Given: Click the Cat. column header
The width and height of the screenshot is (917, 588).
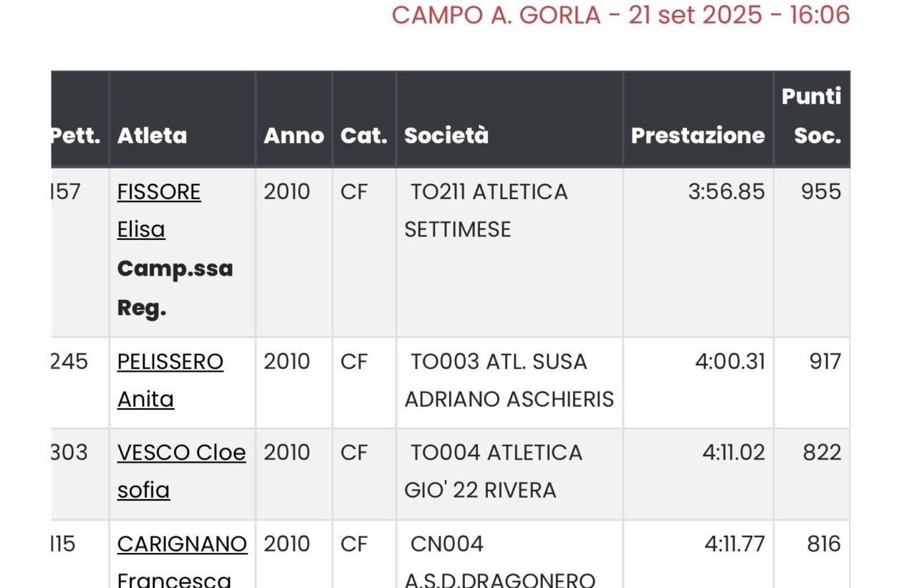Looking at the screenshot, I should pos(363,135).
